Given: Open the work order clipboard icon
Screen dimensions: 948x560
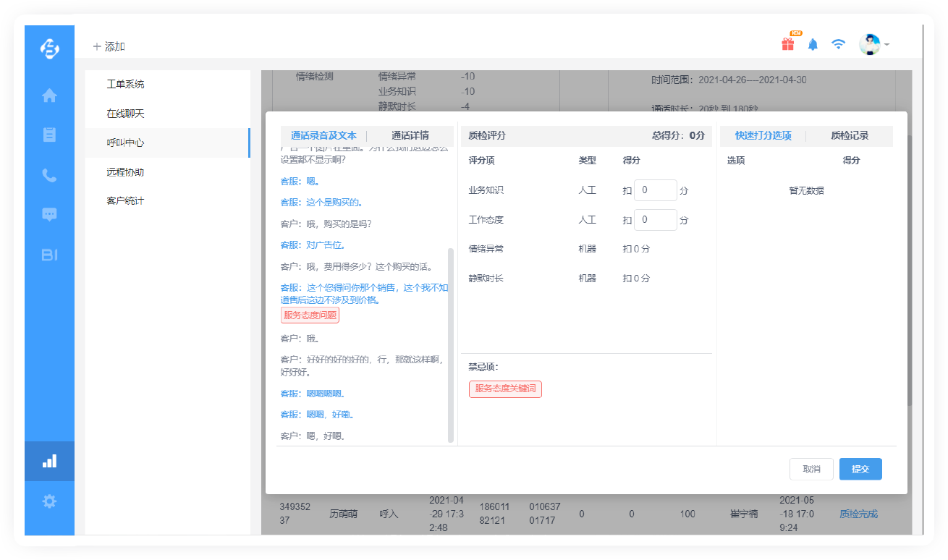Looking at the screenshot, I should pos(49,135).
